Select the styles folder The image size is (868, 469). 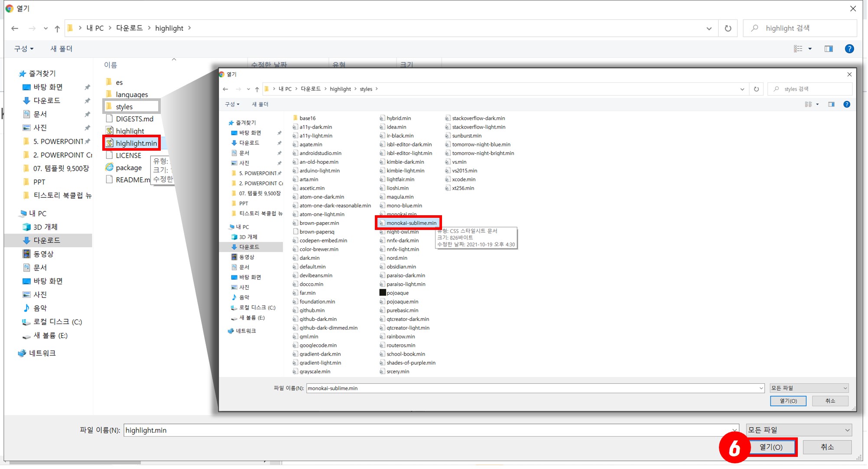[x=132, y=107]
